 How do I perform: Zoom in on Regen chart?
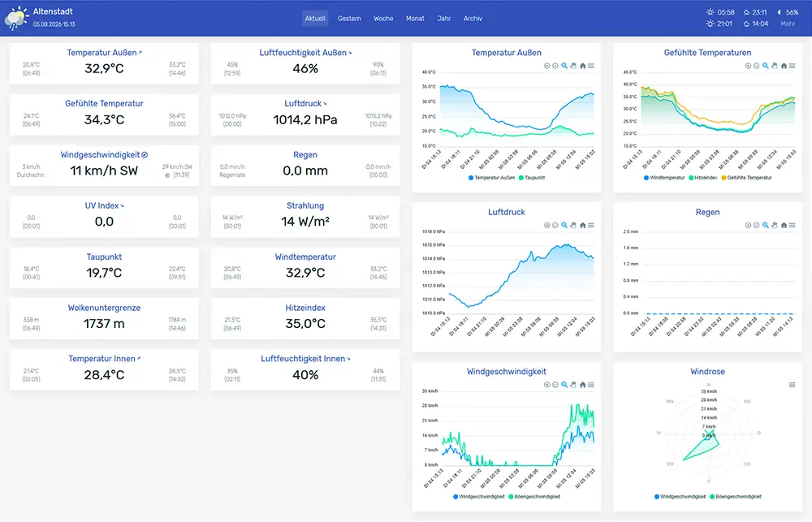click(x=748, y=225)
